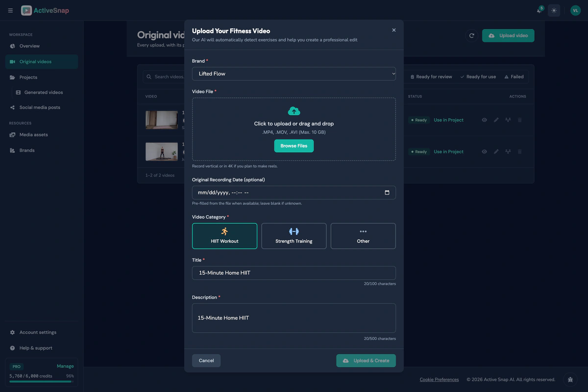The image size is (588, 392).
Task: Open the calendar picker icon in date field
Action: point(387,193)
